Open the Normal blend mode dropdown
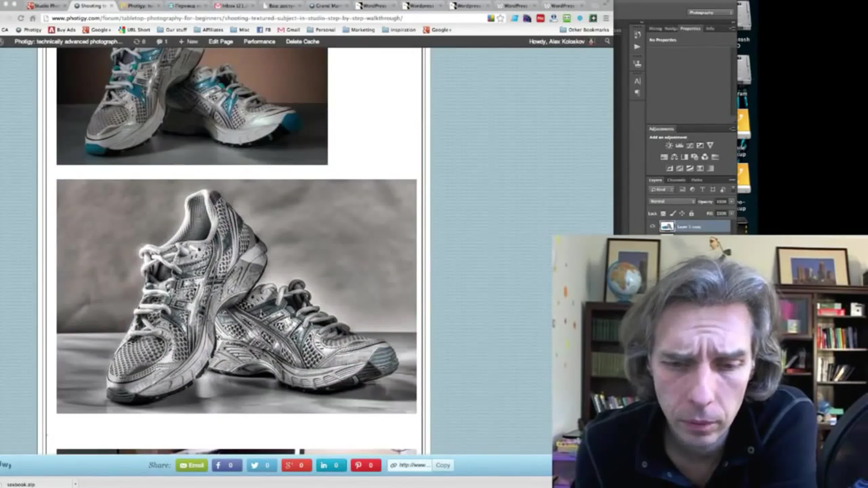 tap(672, 201)
